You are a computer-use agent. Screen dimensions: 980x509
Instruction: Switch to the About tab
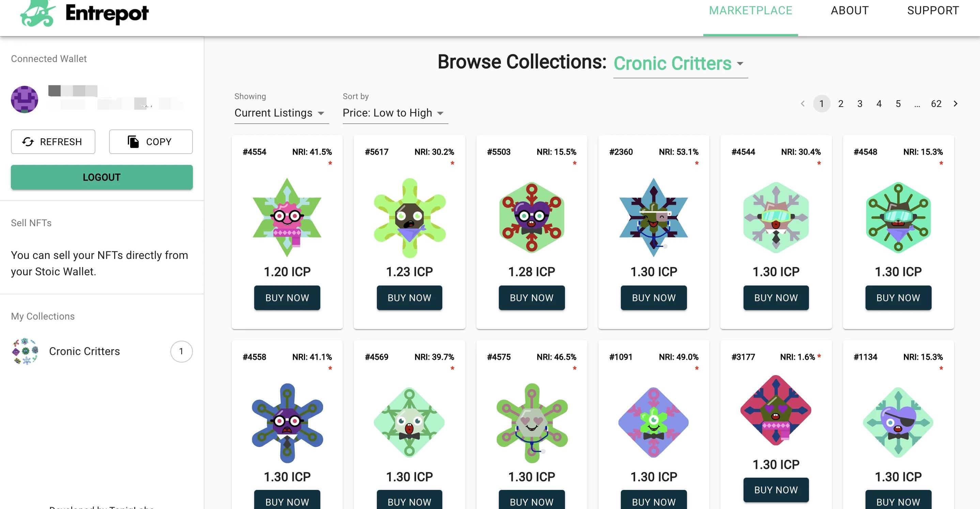849,11
